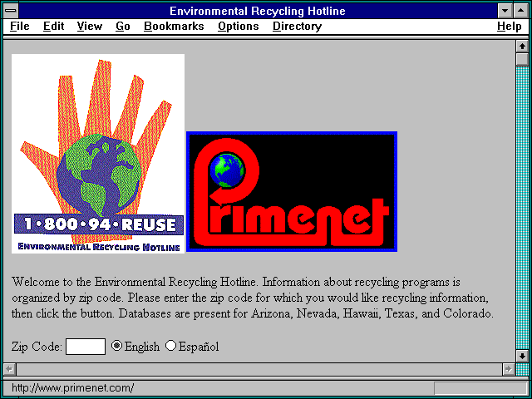
Task: Open the Directory menu
Action: [x=297, y=26]
